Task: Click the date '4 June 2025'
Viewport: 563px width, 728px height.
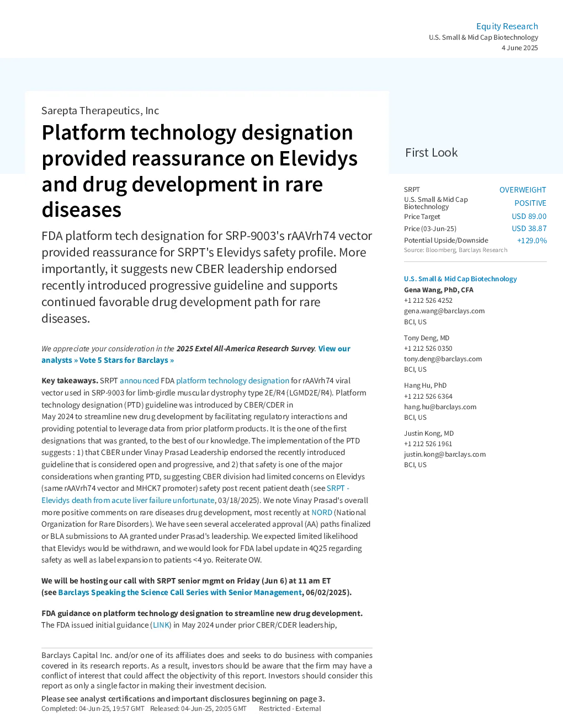Action: pyautogui.click(x=520, y=48)
